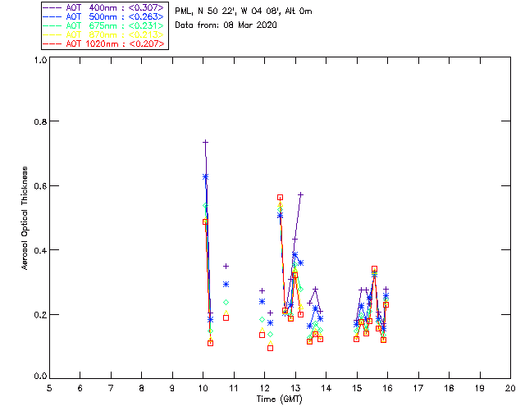The width and height of the screenshot is (525, 420).
Task: Click the purple dashed line in the legend
Action: (x=52, y=7)
